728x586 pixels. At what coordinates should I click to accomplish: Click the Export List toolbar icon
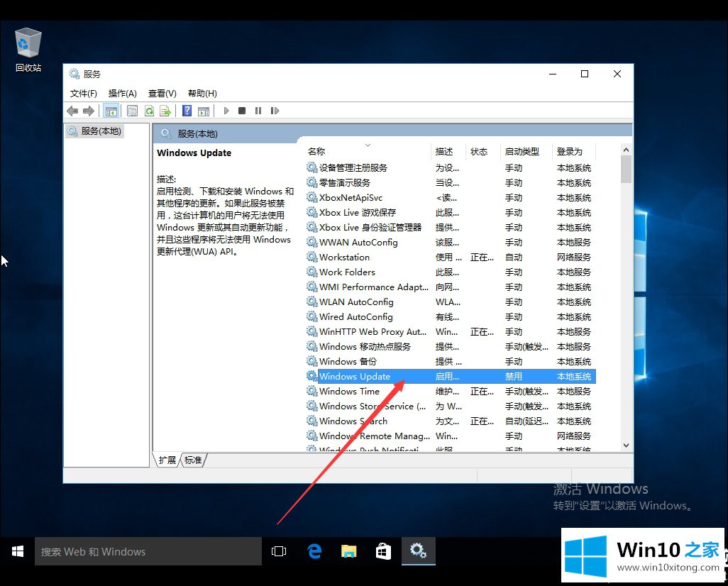click(165, 111)
